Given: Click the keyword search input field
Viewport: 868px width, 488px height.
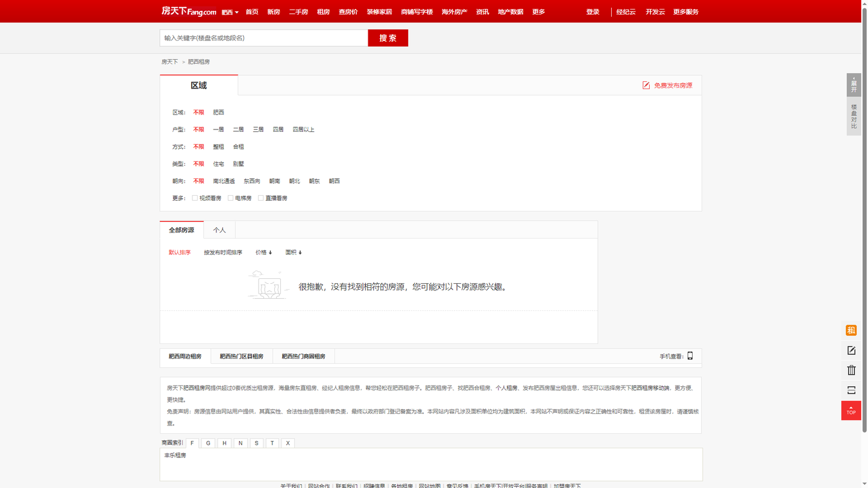Looking at the screenshot, I should pos(264,38).
